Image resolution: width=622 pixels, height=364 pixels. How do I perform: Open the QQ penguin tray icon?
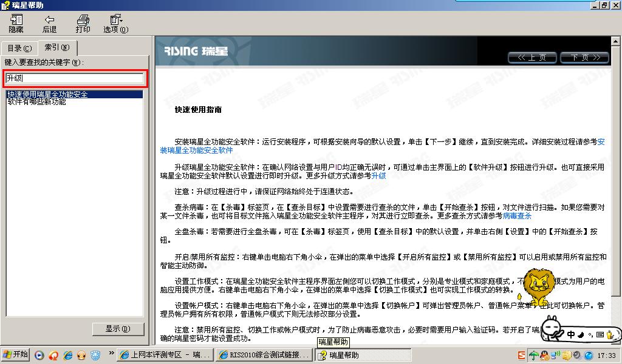tap(544, 356)
